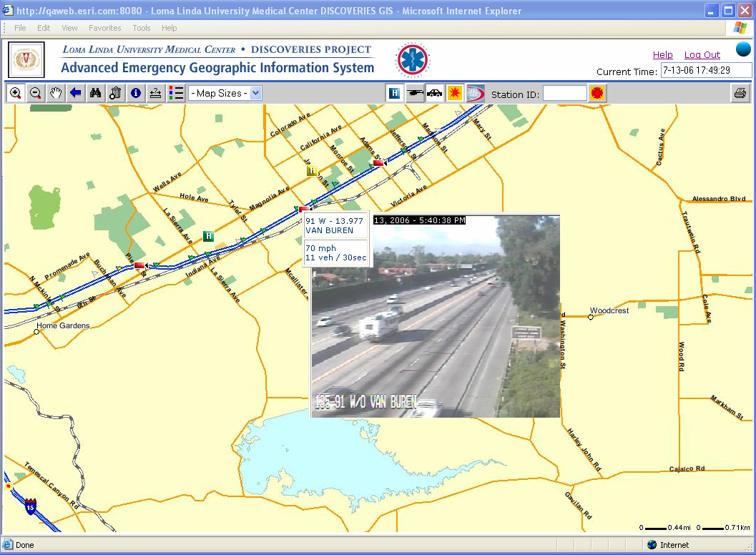Select the Identify info tool

pos(136,93)
